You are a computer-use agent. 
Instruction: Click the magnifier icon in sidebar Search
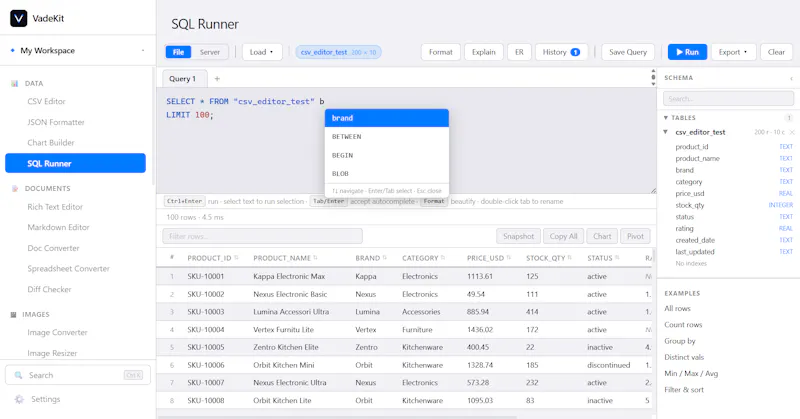coord(18,375)
